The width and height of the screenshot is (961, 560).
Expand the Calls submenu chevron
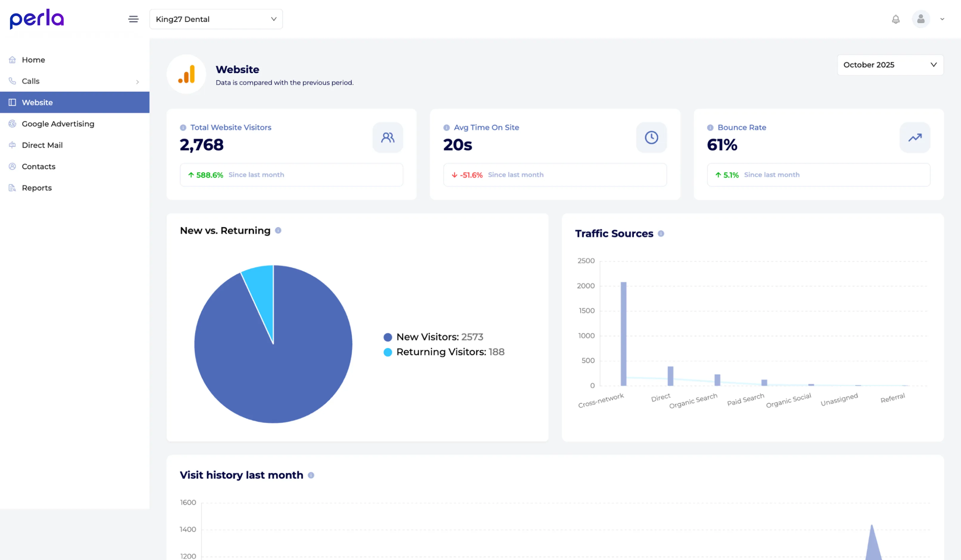137,82
